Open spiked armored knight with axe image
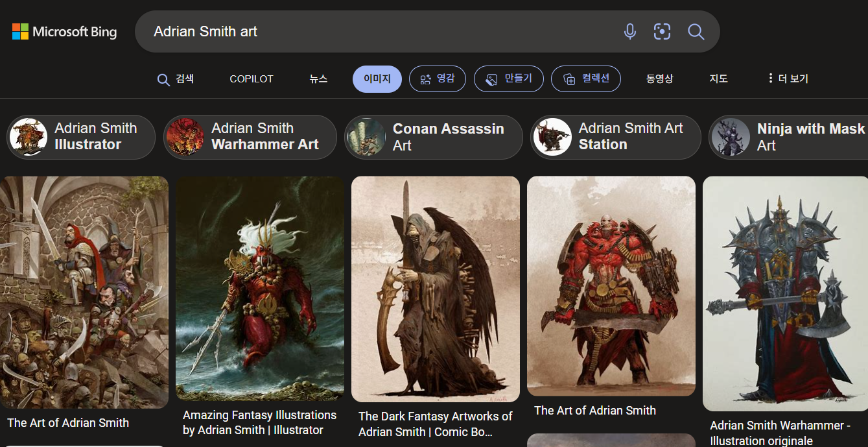The width and height of the screenshot is (868, 447). click(786, 294)
